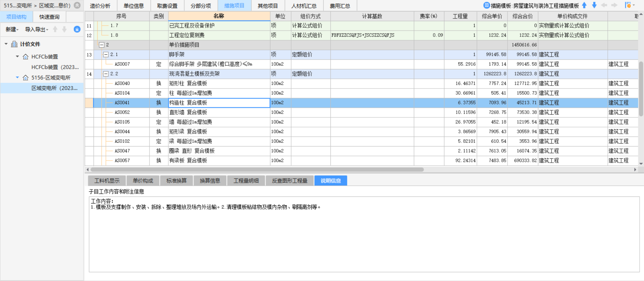Click the blue move-up arrow in top toolbar

click(x=584, y=5)
